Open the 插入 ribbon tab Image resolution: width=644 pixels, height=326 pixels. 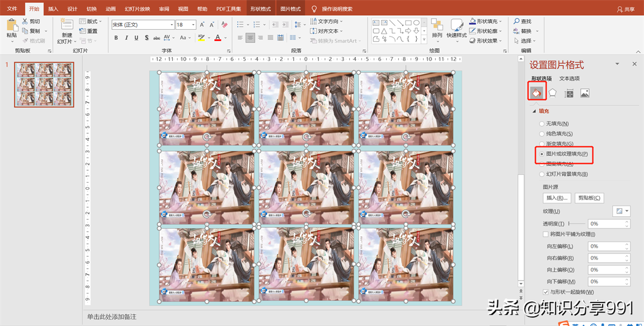pos(53,9)
